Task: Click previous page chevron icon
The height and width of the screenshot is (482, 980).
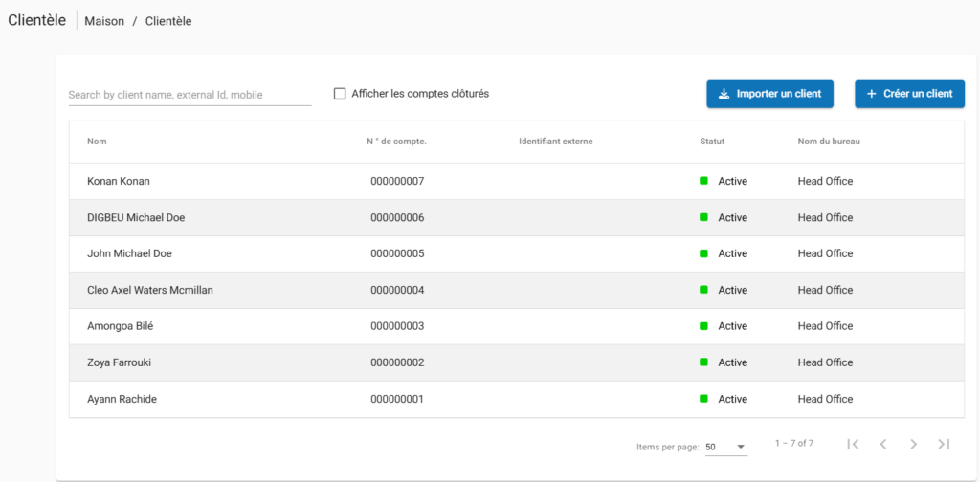Action: [883, 444]
